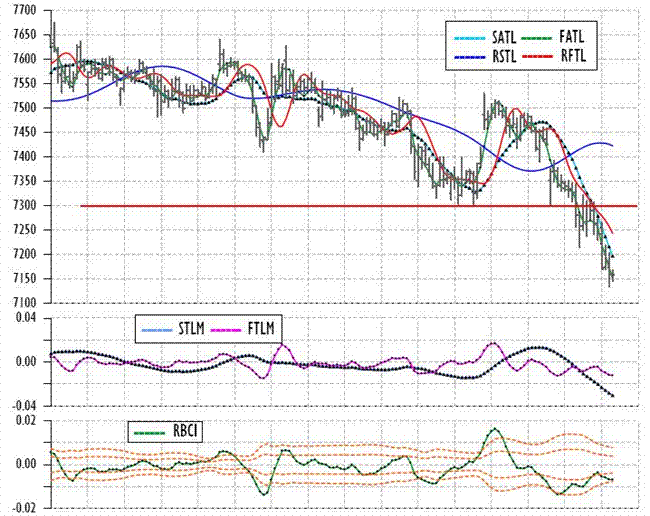Viewport: 650px width, 516px height.
Task: Click the 7250 price axis label
Action: 24,230
